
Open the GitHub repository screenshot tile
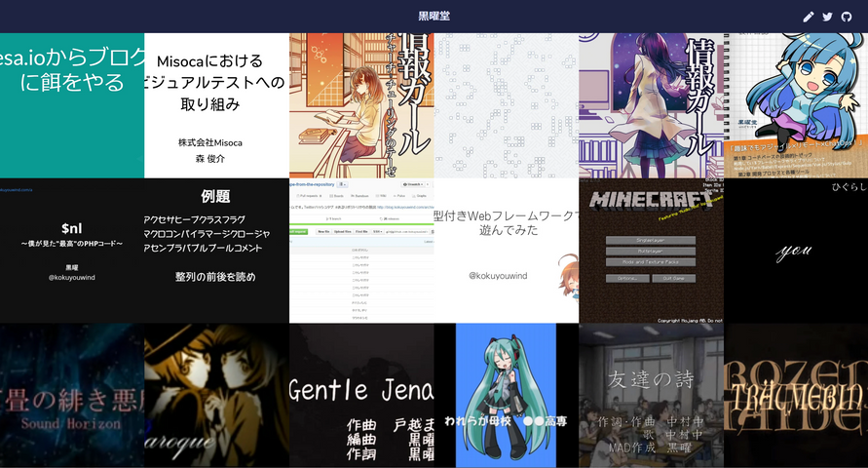pyautogui.click(x=361, y=251)
